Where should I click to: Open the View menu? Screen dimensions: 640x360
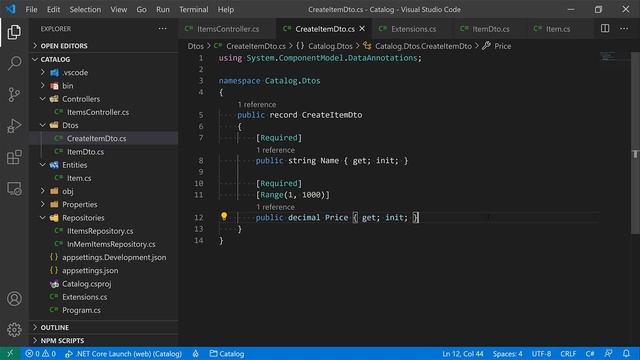click(118, 9)
